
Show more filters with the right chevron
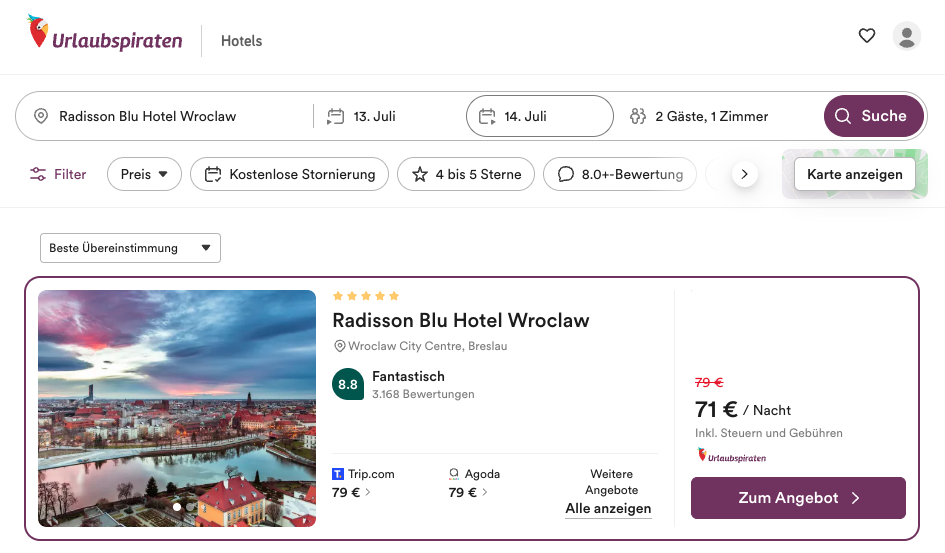(744, 174)
